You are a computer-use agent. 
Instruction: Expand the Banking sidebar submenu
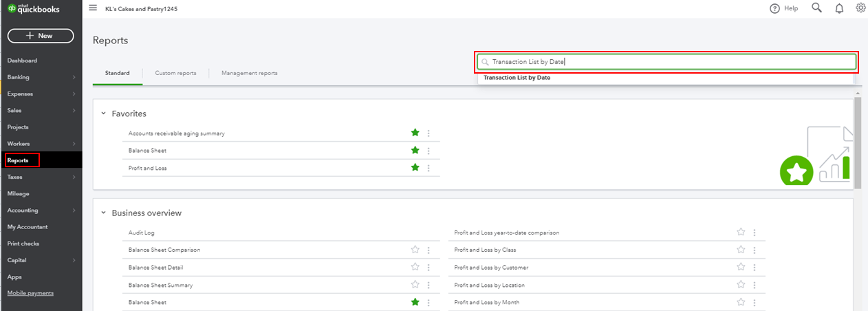point(74,77)
